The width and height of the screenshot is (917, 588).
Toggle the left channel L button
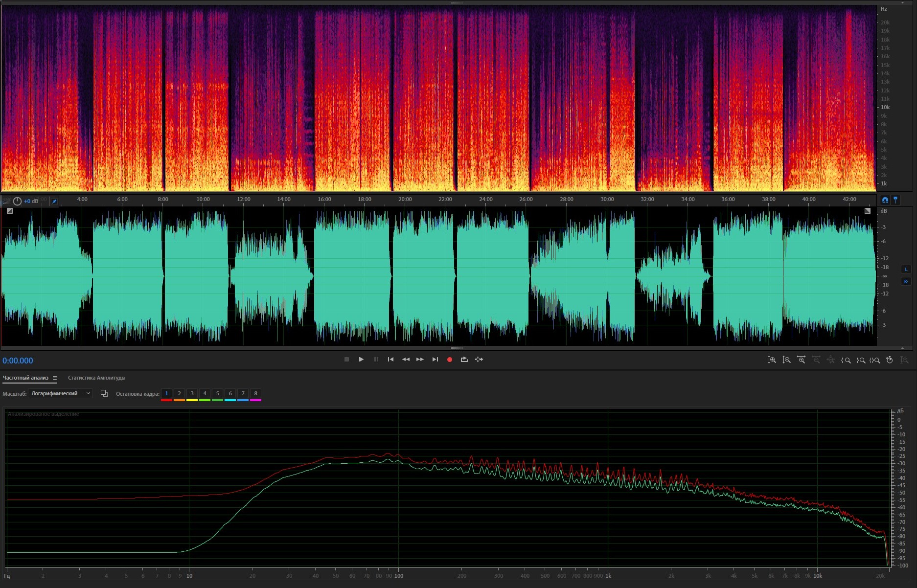(x=906, y=269)
